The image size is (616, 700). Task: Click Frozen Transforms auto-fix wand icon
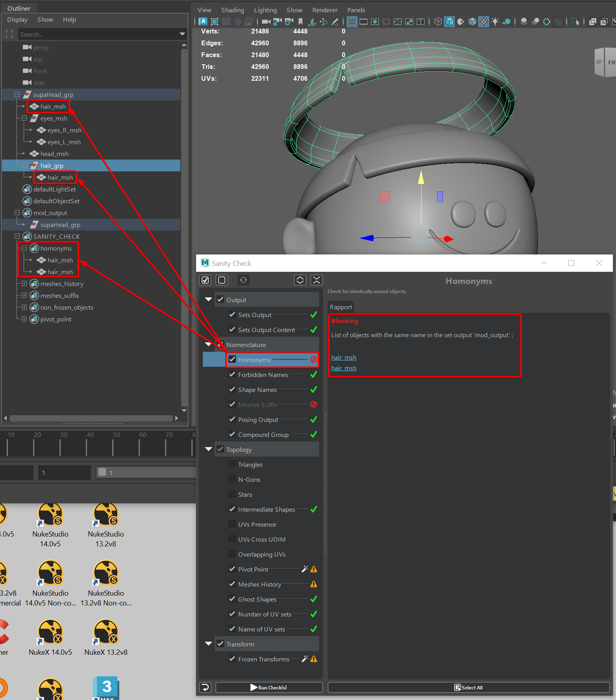click(305, 659)
